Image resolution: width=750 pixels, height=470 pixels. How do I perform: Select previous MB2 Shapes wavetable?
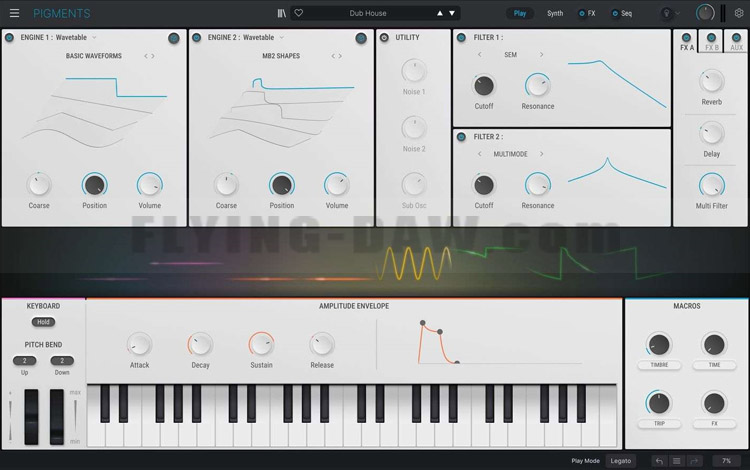[333, 56]
